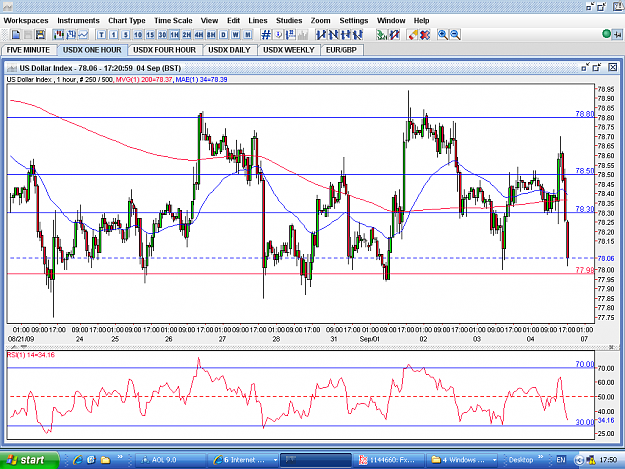Click the 1144660: Fx taskbar button
Viewport: 625px width, 469px height.
[390, 460]
